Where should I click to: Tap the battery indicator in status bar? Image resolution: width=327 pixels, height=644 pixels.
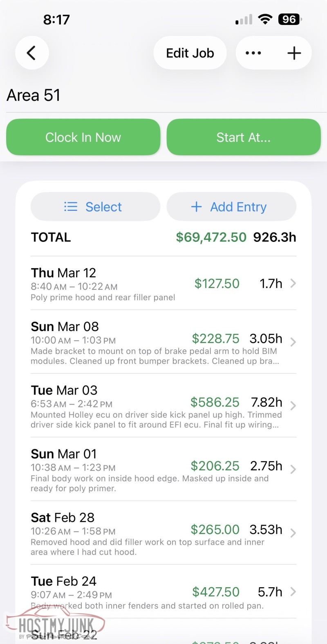pos(289,19)
